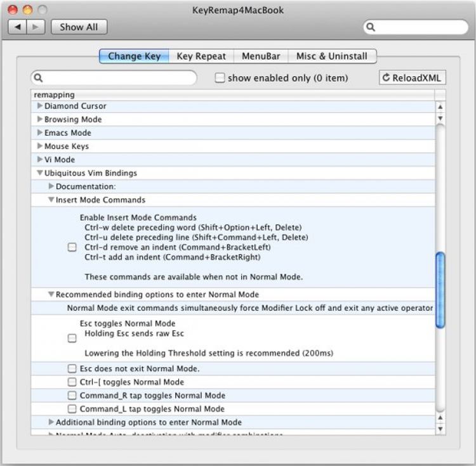Select the Emacs Mode row text
Screen dimensions: 476x466
[x=68, y=133]
